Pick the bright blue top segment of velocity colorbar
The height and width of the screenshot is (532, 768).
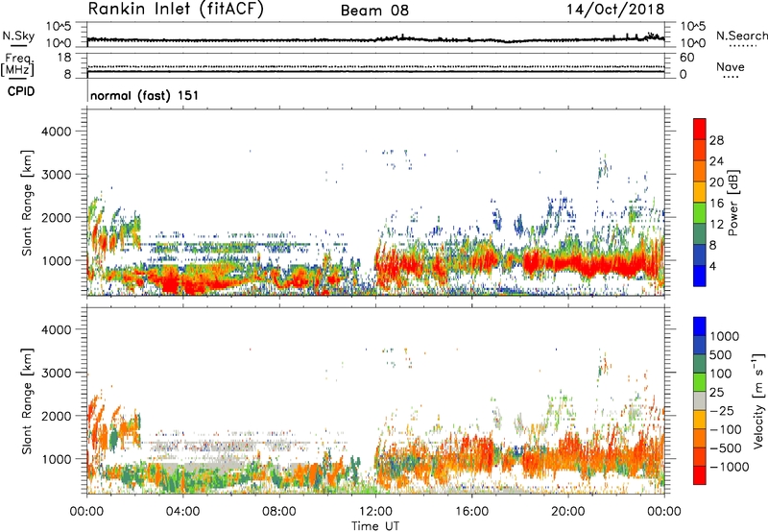700,326
